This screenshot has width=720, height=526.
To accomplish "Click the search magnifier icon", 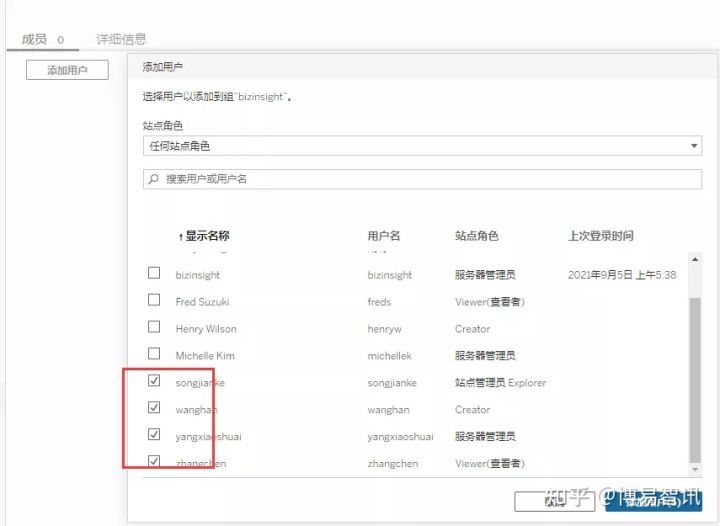I will 153,179.
